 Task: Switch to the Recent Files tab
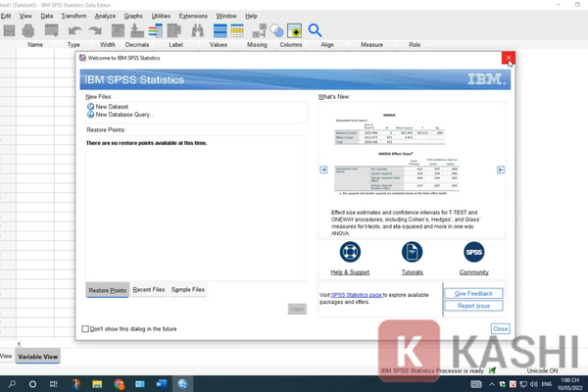pyautogui.click(x=149, y=290)
